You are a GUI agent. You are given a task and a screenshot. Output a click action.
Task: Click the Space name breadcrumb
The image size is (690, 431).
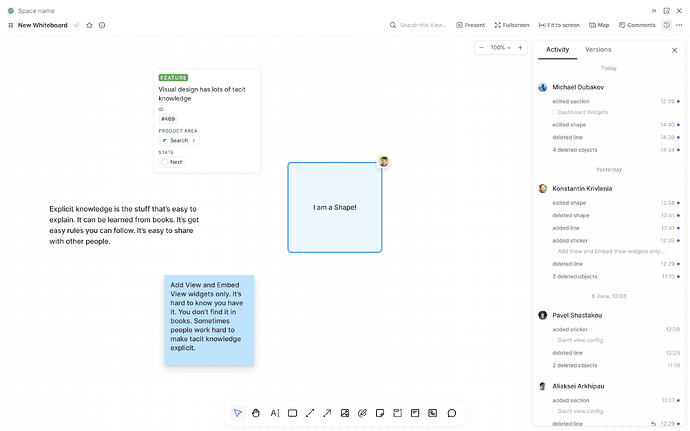pyautogui.click(x=36, y=11)
